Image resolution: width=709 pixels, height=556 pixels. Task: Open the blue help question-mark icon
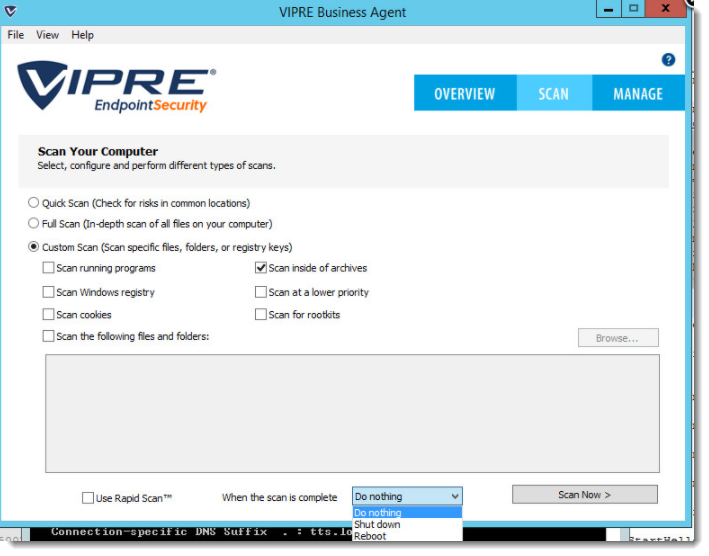click(668, 60)
